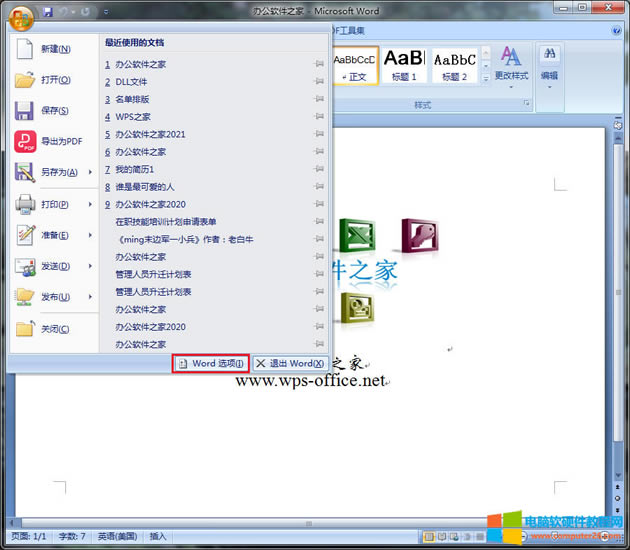Viewport: 630px width, 550px height.
Task: Select 导出为PDF menu entry
Action: point(54,141)
